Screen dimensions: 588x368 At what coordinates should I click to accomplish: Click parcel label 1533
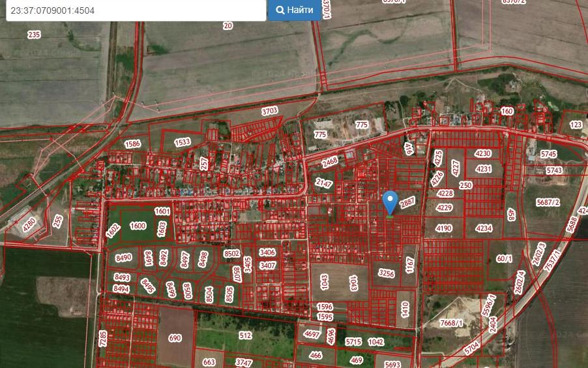[x=183, y=142]
